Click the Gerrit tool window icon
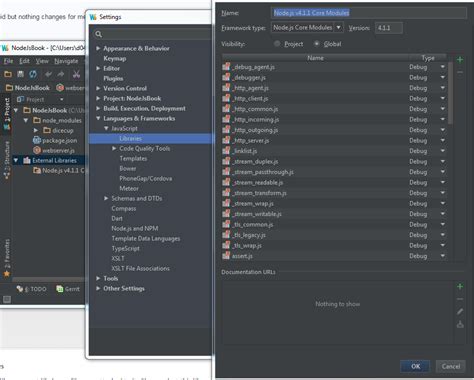 60,289
